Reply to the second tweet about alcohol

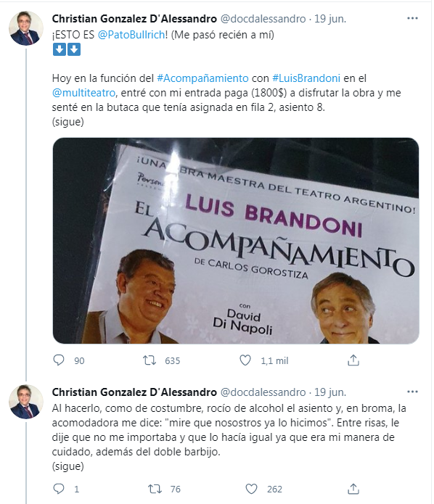click(x=59, y=489)
